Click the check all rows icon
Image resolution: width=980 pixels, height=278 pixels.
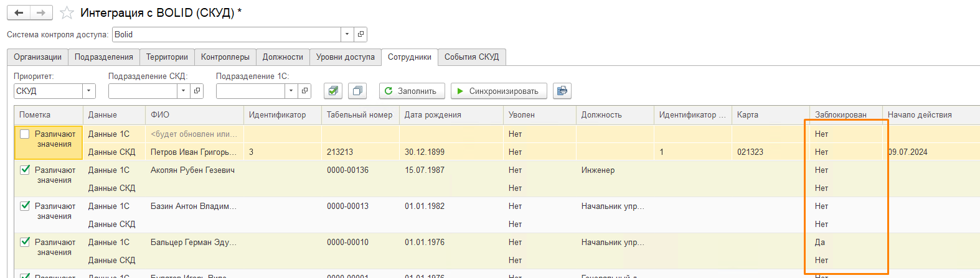[x=333, y=91]
